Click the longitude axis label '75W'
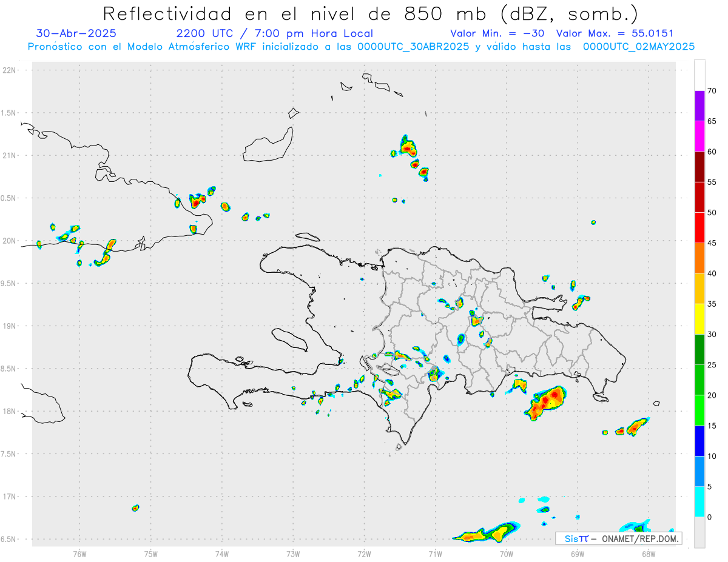Viewport: 728px width, 562px height. point(151,554)
